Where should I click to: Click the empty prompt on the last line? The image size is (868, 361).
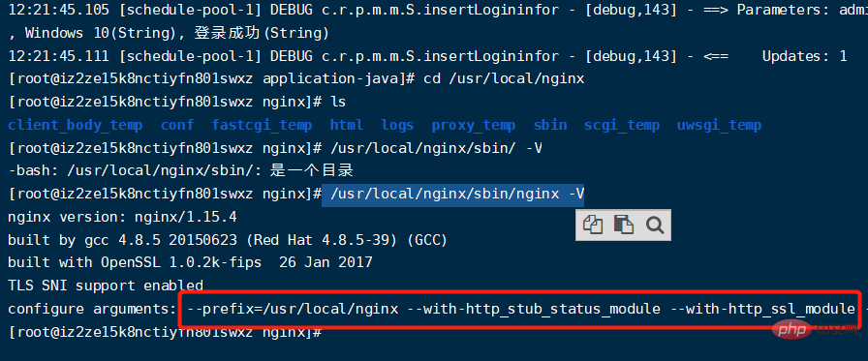click(165, 333)
